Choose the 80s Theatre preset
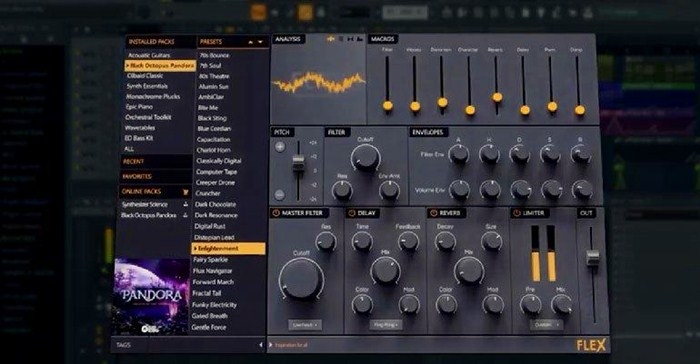Screen dimensions: 700x364 pos(214,76)
